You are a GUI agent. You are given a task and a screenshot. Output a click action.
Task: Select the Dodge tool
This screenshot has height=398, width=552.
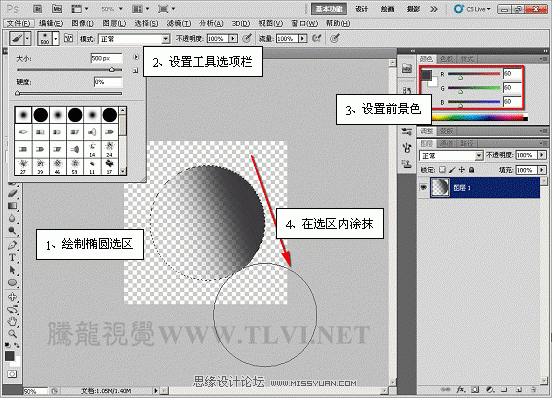(12, 231)
